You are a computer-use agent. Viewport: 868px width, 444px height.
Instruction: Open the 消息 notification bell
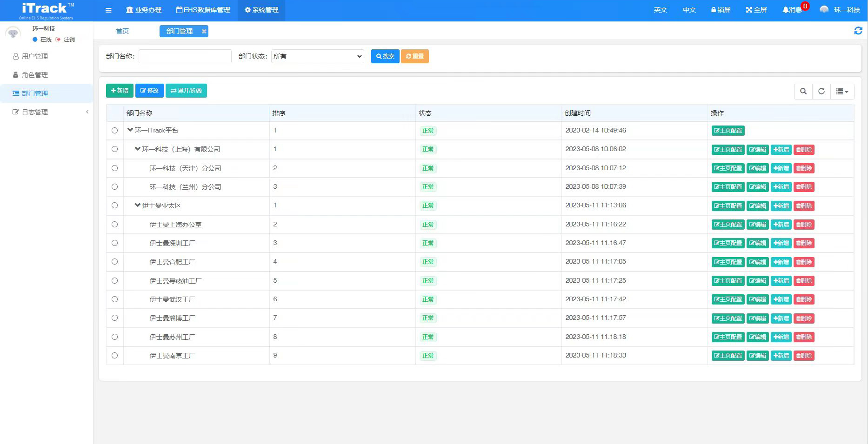(792, 10)
